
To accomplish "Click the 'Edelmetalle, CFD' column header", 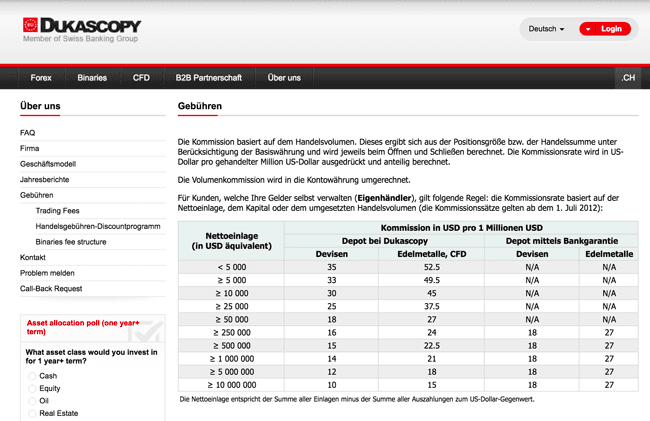I will coord(432,254).
